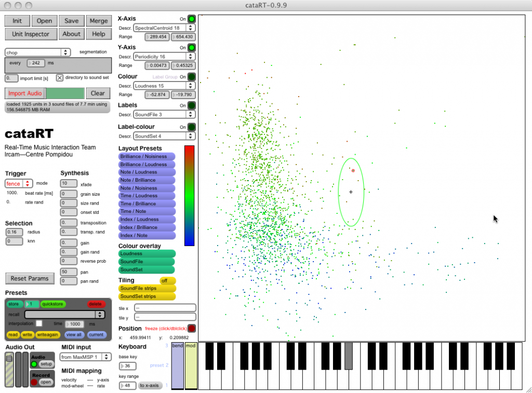This screenshot has width=532, height=393.
Task: Open the SpectralCentroid 18 descriptor dropdown
Action: pyautogui.click(x=164, y=28)
